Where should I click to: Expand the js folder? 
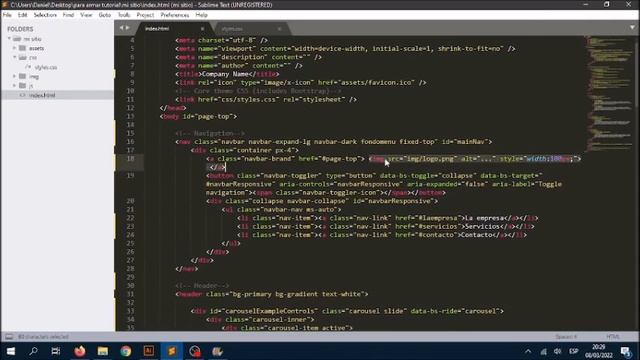[x=15, y=86]
